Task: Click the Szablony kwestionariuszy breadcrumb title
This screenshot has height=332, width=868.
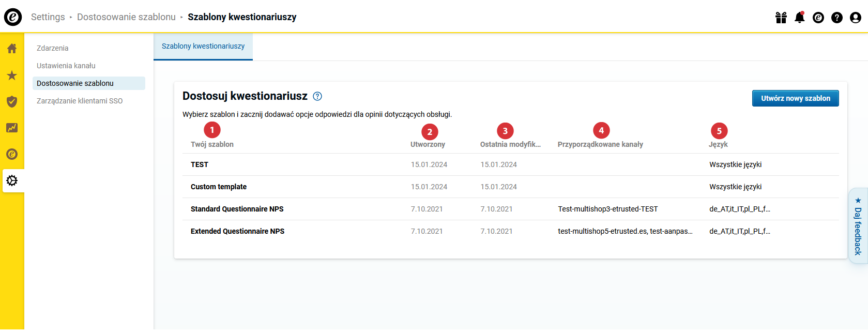Action: tap(242, 17)
